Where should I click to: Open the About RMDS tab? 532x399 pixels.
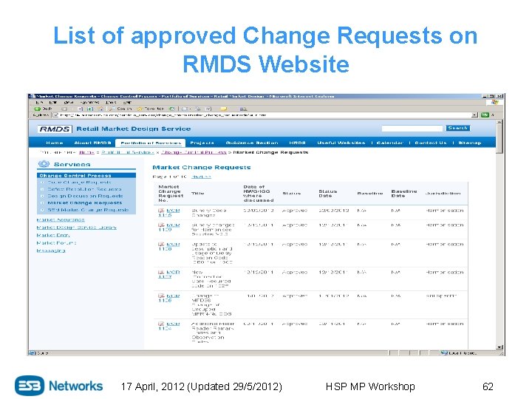(92, 143)
